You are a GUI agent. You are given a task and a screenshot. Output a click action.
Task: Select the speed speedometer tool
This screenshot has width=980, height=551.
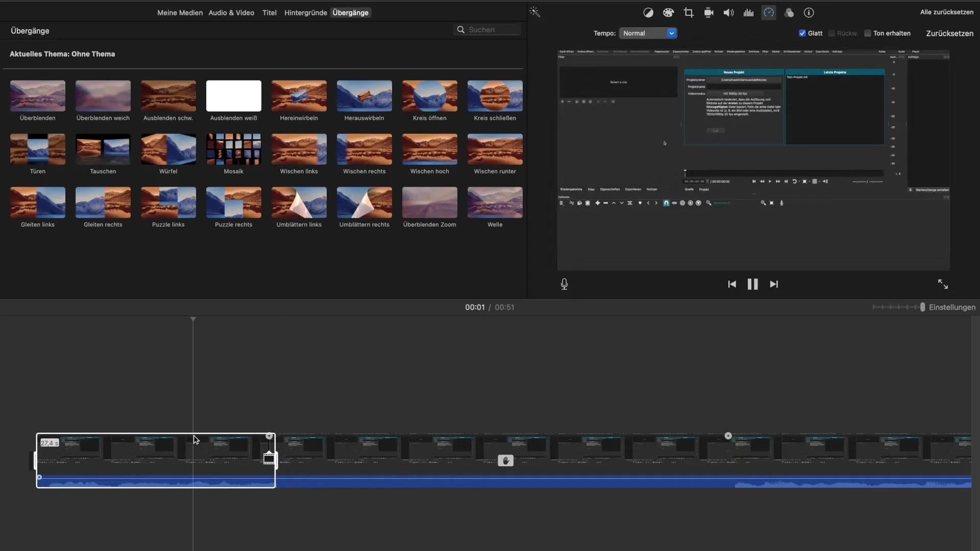click(769, 13)
